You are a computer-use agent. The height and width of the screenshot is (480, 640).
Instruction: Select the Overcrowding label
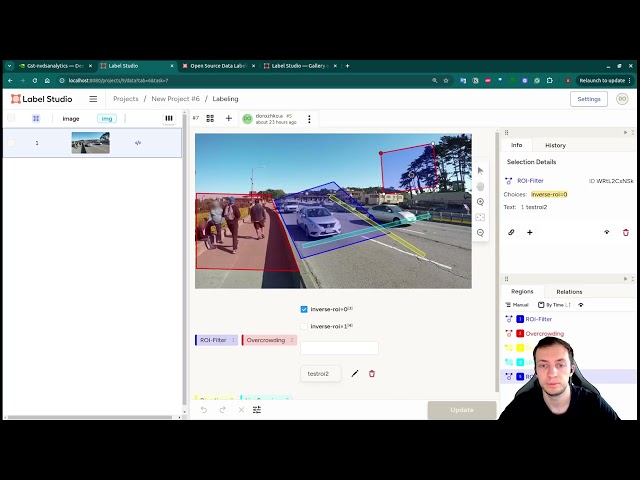pyautogui.click(x=269, y=340)
